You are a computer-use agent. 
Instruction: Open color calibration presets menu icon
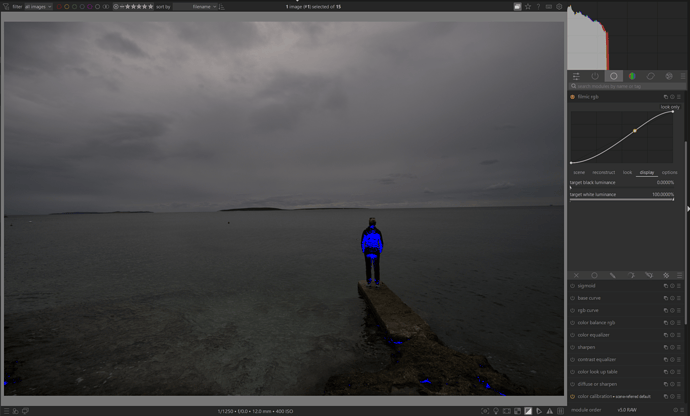tap(679, 397)
